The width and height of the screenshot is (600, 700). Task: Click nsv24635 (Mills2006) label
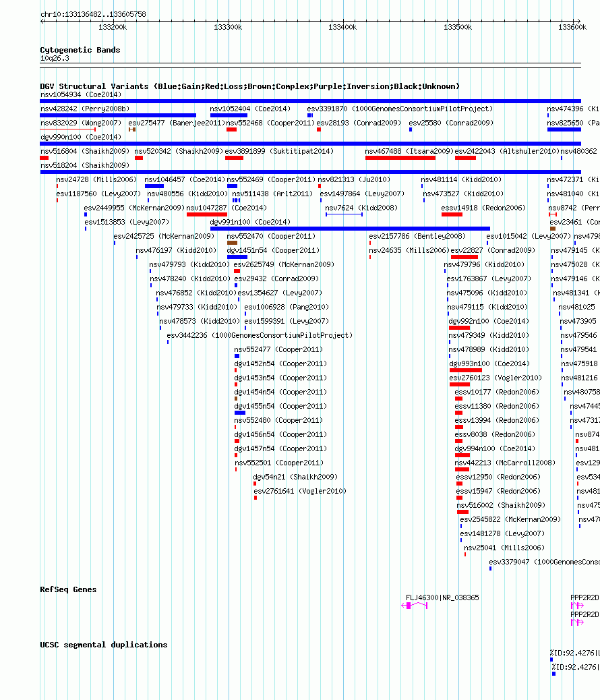(x=409, y=250)
